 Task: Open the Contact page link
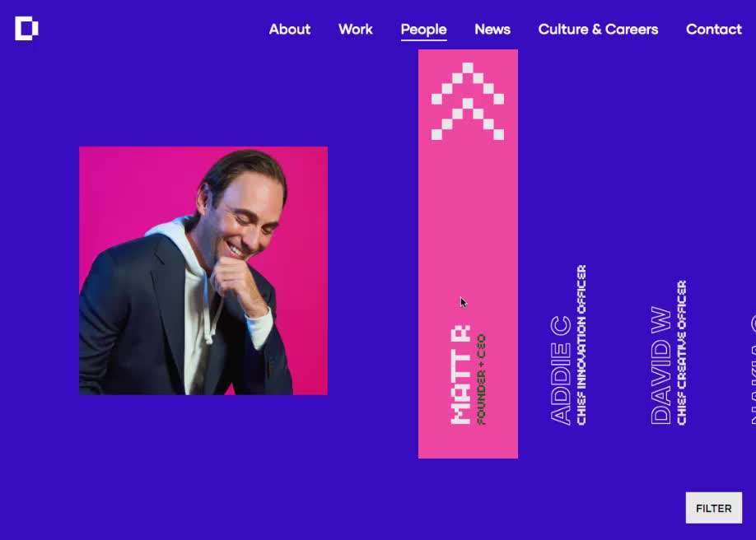click(713, 30)
